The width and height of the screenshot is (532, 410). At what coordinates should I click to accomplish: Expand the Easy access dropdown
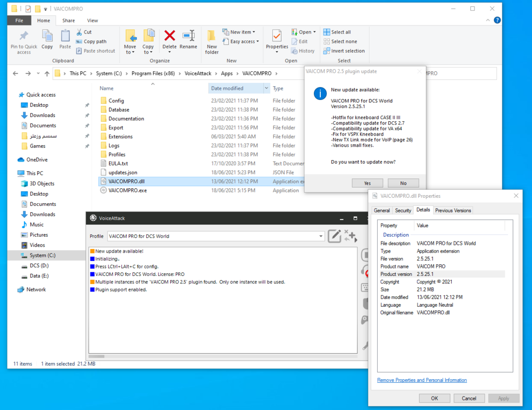click(257, 41)
